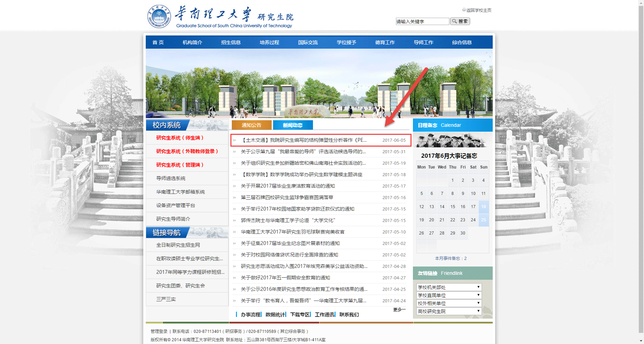Open 研究生系统（管理端）link
The height and width of the screenshot is (344, 644).
point(180,165)
